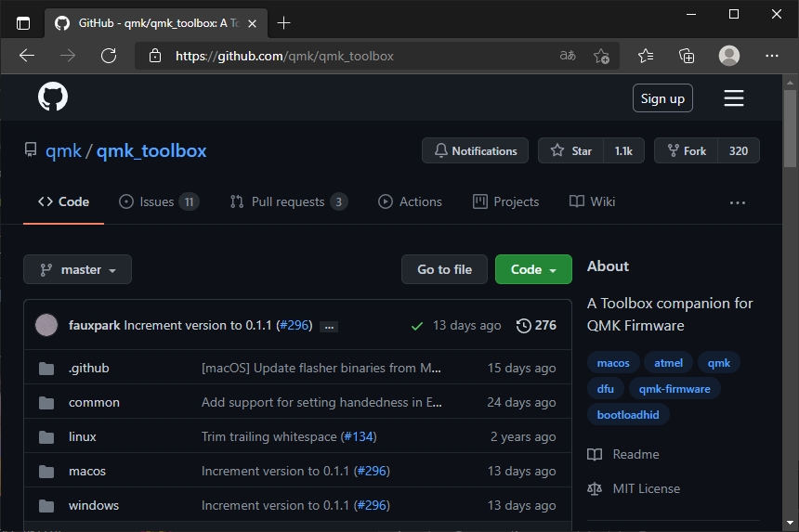Show more repository tabs ellipsis
This screenshot has width=799, height=532.
738,202
